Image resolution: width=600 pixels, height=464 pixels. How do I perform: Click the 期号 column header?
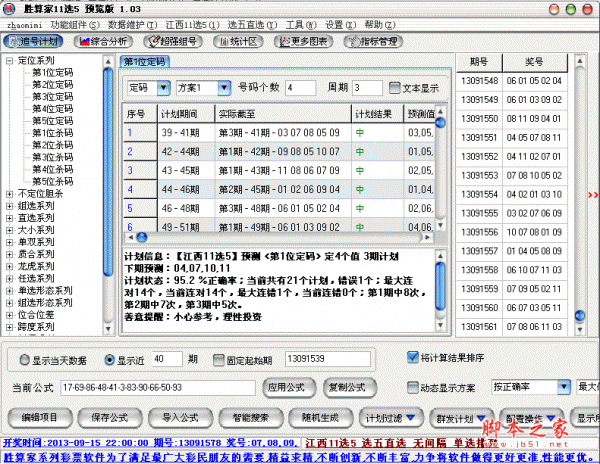click(x=479, y=62)
